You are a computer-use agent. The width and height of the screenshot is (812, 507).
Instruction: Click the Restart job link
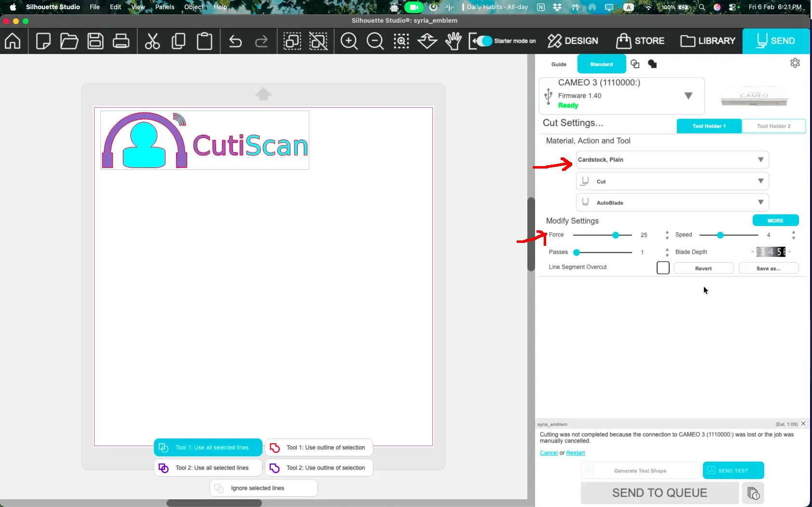pyautogui.click(x=575, y=453)
